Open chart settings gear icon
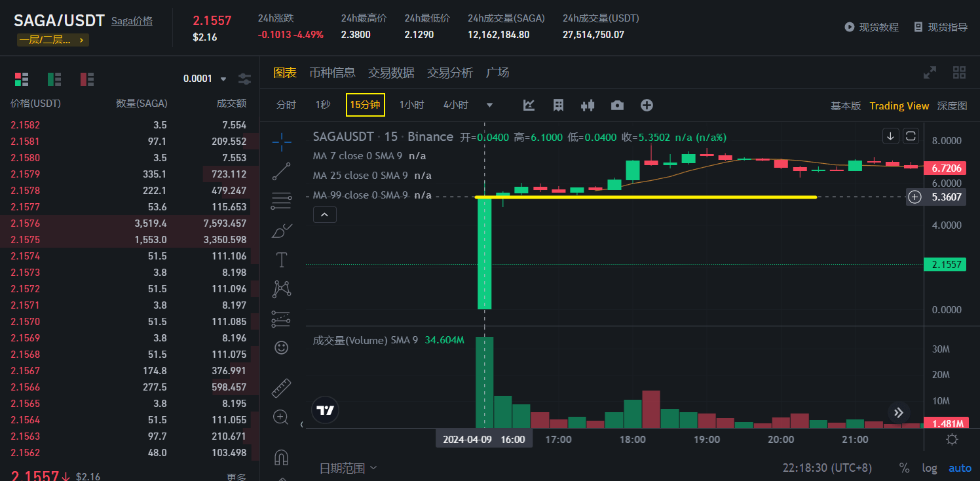This screenshot has height=481, width=980. tap(952, 439)
